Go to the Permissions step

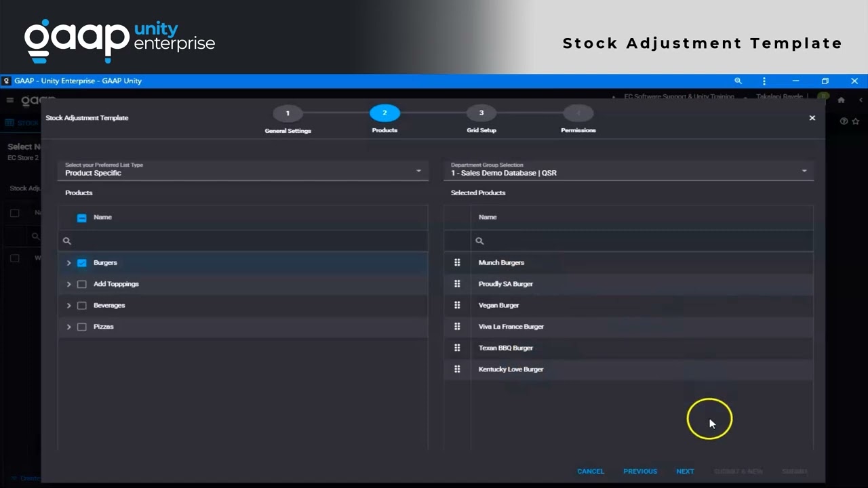click(578, 113)
